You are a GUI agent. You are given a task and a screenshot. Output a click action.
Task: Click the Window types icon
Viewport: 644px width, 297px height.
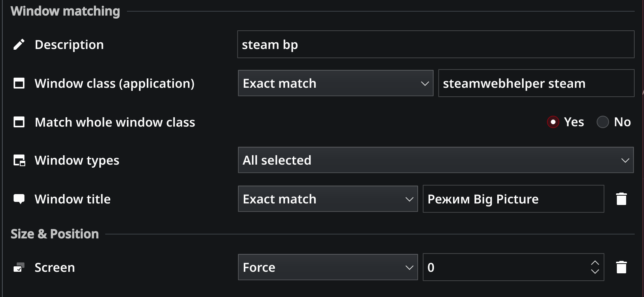pos(19,160)
